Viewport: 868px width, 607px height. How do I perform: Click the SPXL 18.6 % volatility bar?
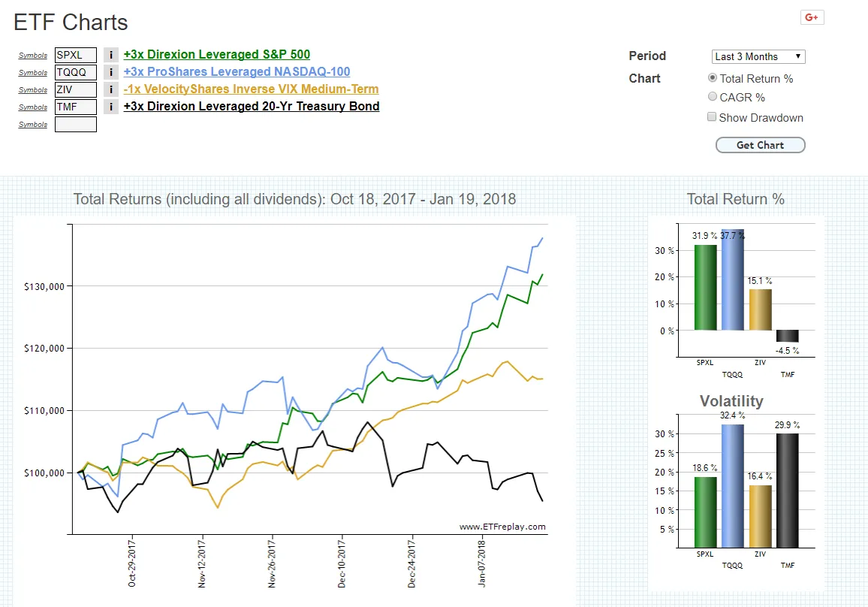[705, 512]
